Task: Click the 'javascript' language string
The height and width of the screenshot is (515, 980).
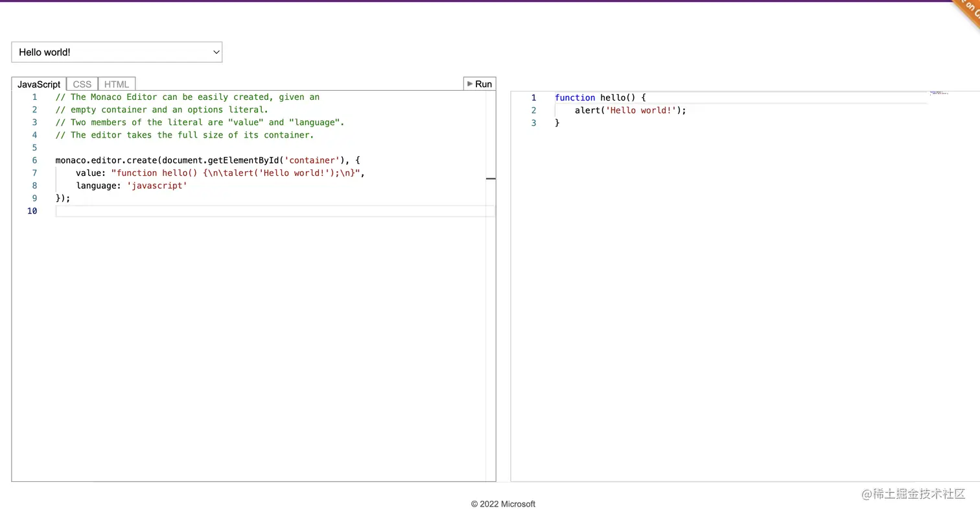Action: click(157, 186)
